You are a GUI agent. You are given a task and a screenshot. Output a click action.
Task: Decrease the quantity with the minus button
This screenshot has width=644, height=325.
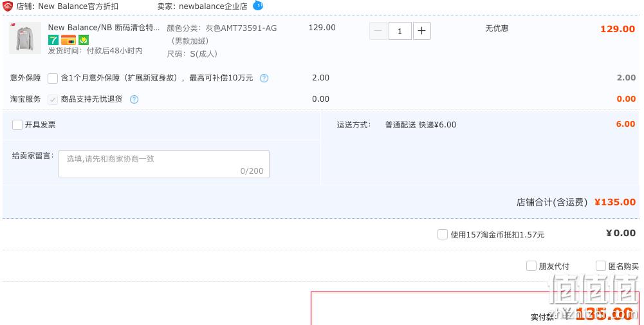[378, 31]
